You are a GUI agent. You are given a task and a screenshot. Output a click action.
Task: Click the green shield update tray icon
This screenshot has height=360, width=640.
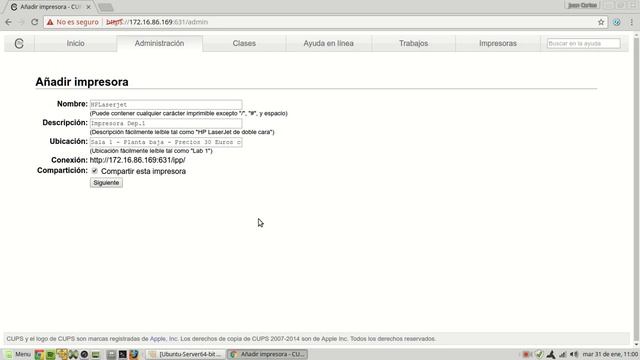pos(539,354)
